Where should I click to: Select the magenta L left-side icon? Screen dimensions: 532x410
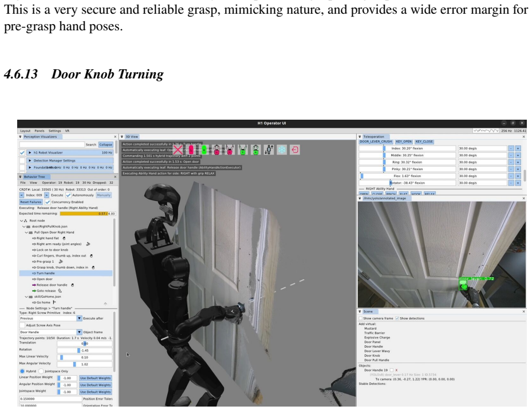(191, 149)
